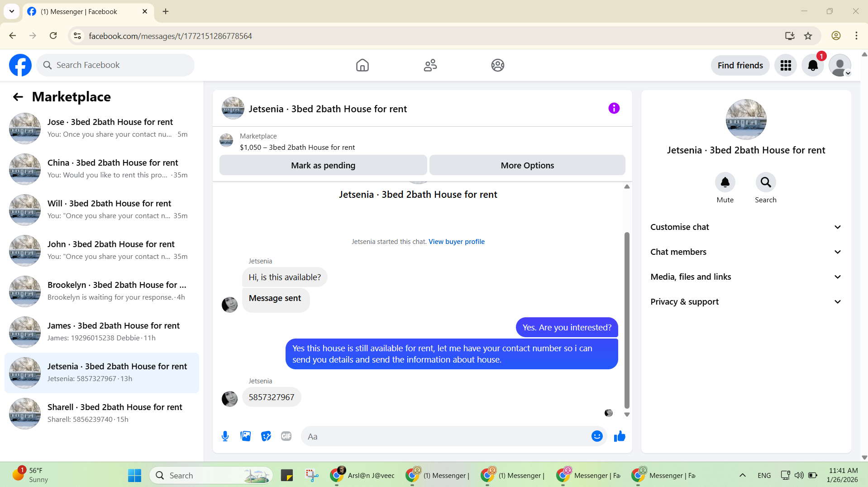View site information icon in address bar
Viewport: 868px width, 487px height.
(77, 36)
